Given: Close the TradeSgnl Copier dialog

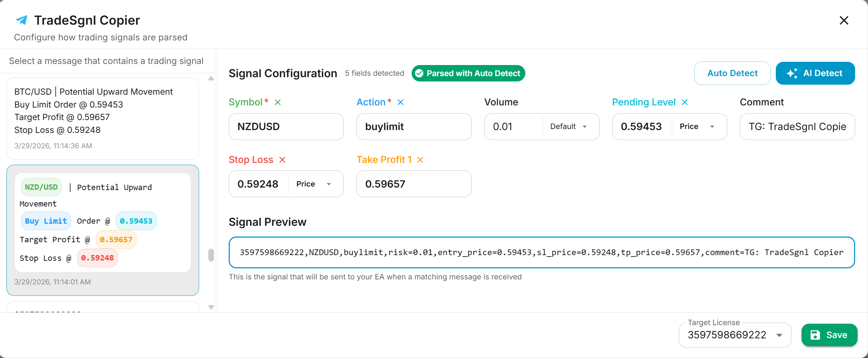Looking at the screenshot, I should (x=844, y=20).
